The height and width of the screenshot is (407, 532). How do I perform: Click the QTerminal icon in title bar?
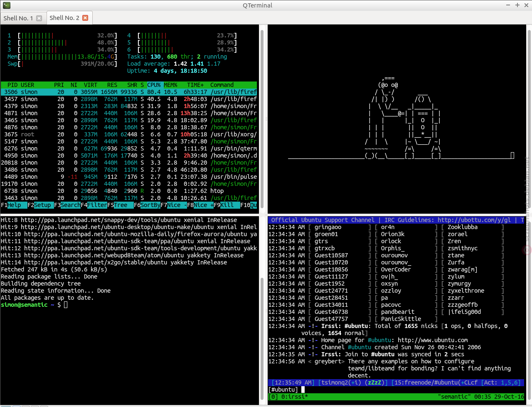click(6, 5)
